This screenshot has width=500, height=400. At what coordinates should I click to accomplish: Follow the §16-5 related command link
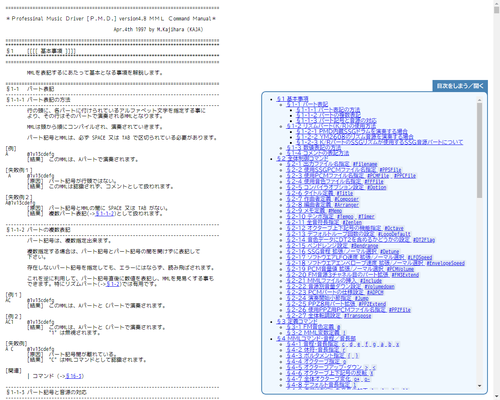(x=73, y=376)
